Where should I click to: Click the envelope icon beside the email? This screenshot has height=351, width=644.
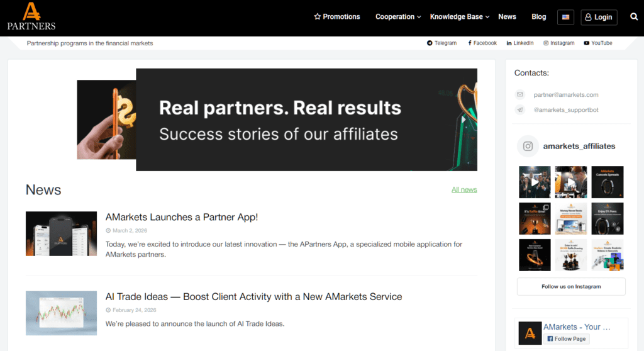(520, 94)
